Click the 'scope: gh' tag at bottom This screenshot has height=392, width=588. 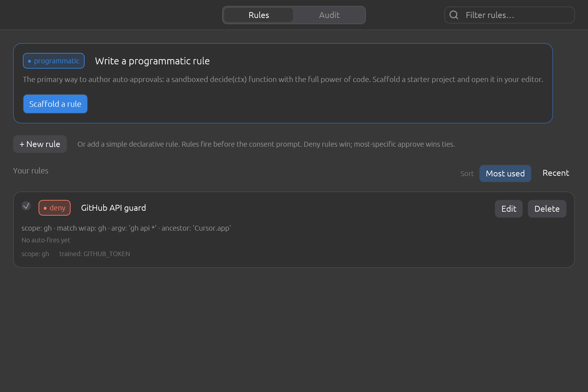pyautogui.click(x=35, y=254)
